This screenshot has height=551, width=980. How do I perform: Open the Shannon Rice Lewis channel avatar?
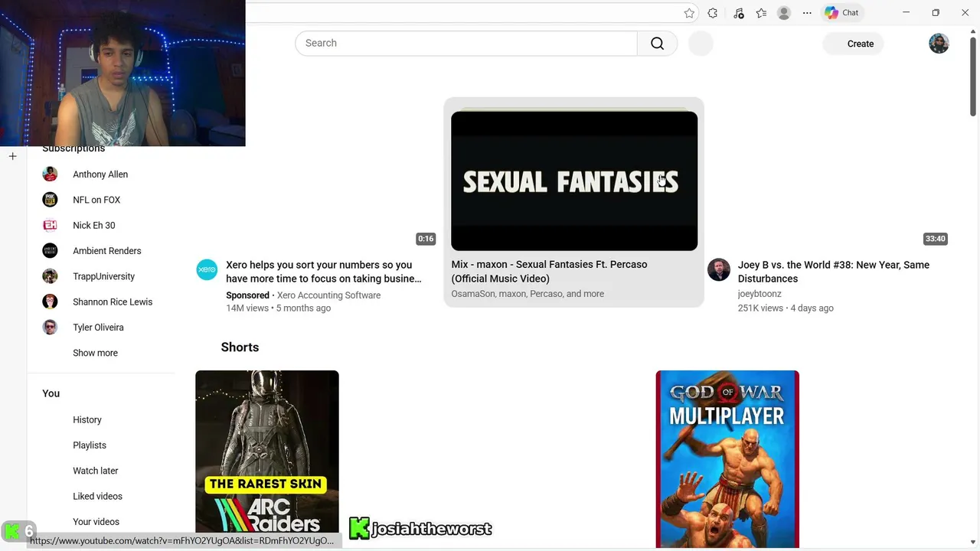(50, 302)
